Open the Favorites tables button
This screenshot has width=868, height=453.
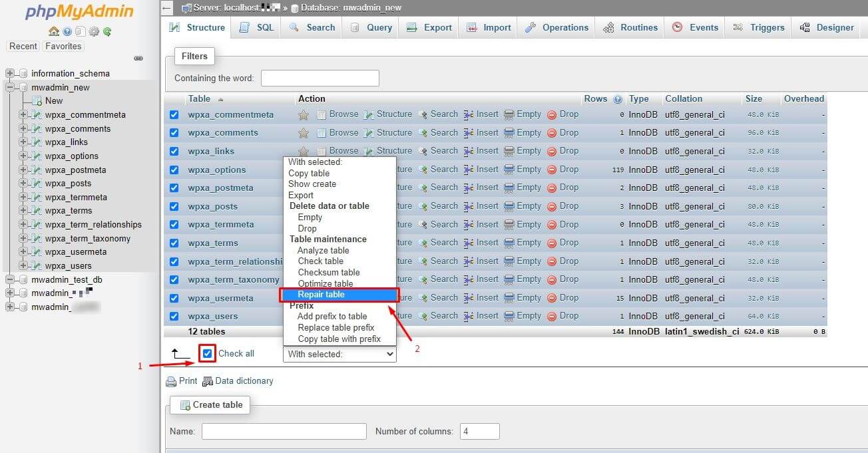coord(63,47)
